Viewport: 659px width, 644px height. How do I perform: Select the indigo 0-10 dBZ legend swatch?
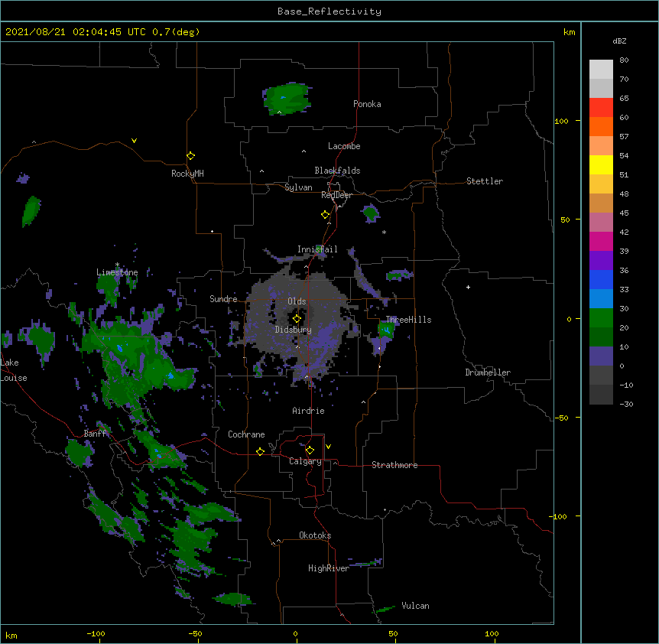tap(601, 356)
